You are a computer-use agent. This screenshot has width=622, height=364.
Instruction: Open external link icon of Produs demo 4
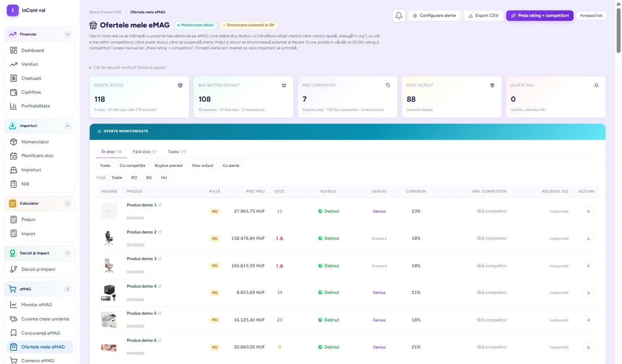click(x=160, y=286)
